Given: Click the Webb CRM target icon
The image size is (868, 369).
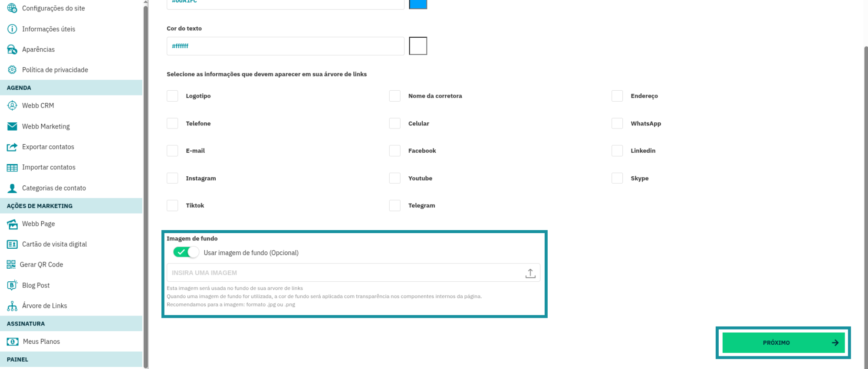Looking at the screenshot, I should 12,105.
